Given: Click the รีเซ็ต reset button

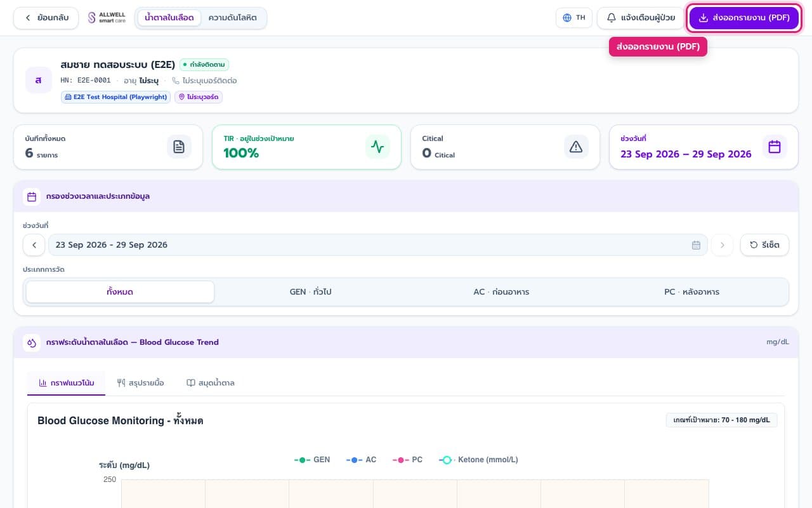Looking at the screenshot, I should click(764, 245).
